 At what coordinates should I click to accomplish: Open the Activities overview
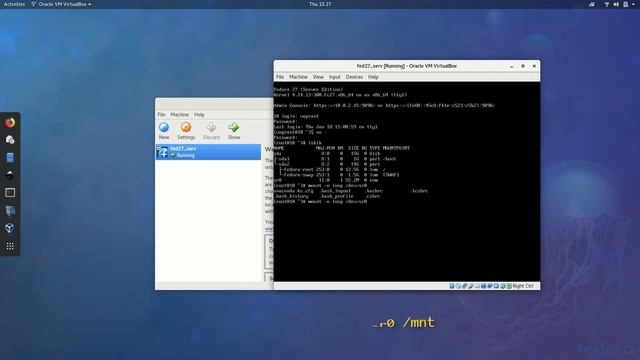coord(14,4)
